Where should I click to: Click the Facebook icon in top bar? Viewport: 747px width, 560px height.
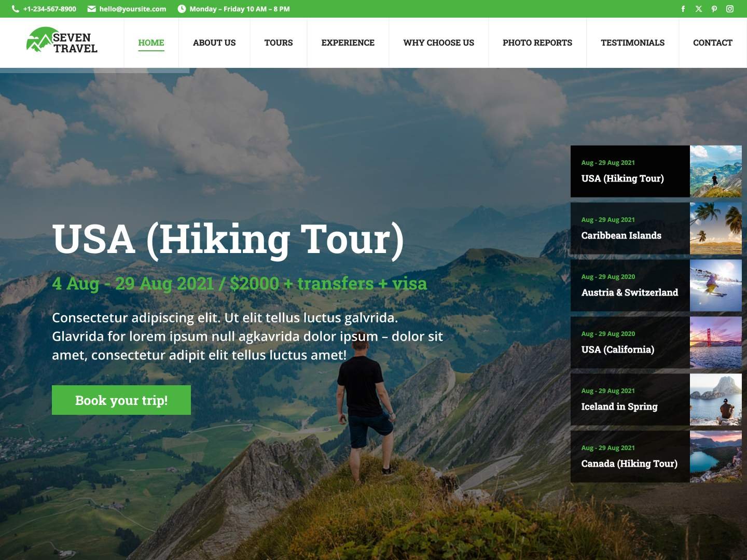tap(683, 9)
